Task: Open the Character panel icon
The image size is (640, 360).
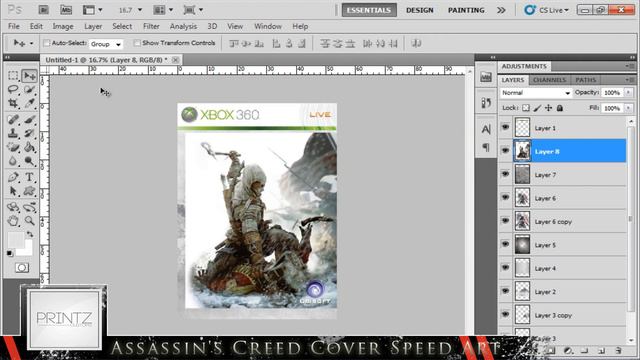Action: [x=486, y=129]
